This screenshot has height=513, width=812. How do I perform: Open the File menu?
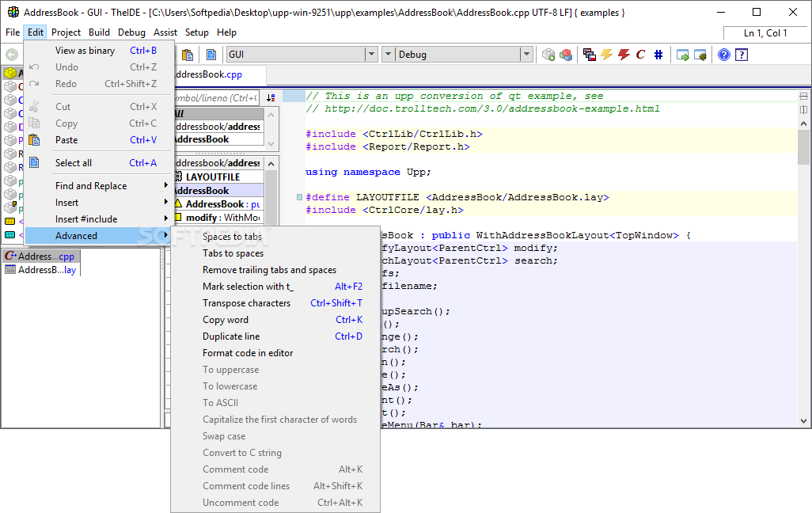coord(13,32)
